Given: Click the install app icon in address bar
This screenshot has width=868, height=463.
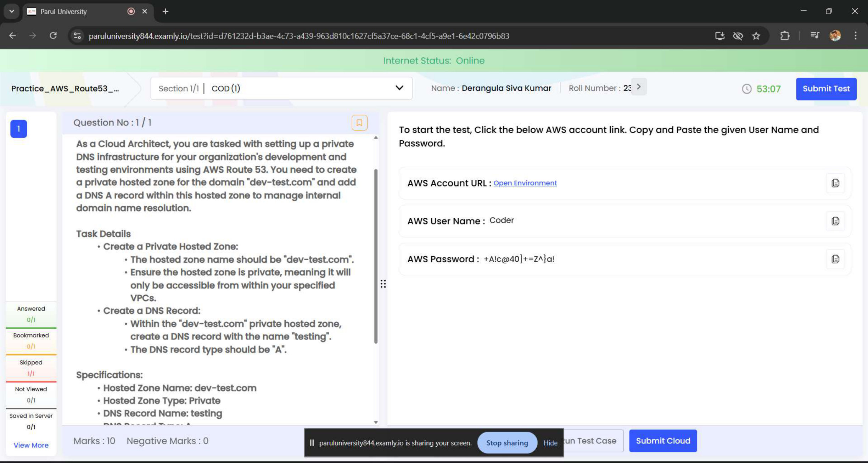Looking at the screenshot, I should 719,36.
